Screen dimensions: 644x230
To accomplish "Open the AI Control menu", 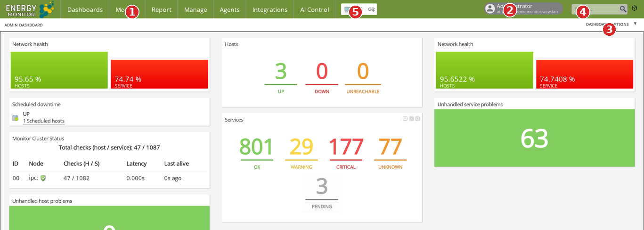I will click(315, 9).
